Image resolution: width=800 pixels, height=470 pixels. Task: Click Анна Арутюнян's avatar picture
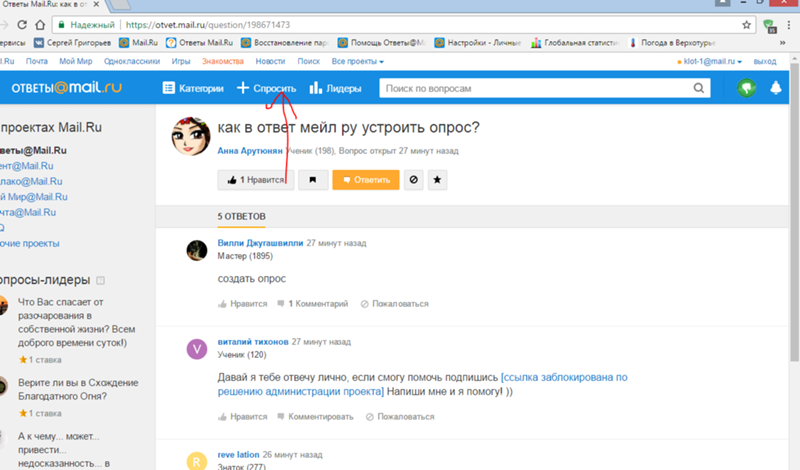[x=191, y=136]
